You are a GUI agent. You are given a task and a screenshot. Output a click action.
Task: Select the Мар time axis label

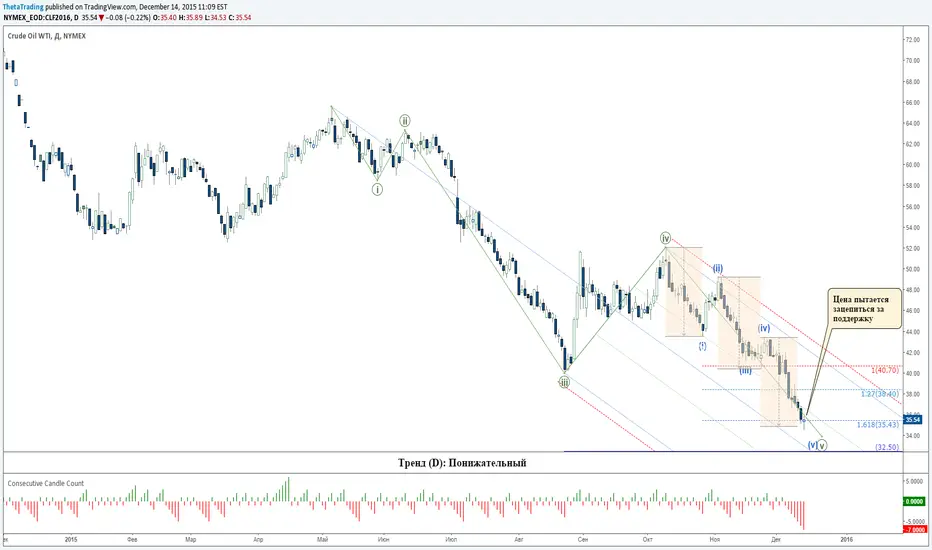point(190,540)
